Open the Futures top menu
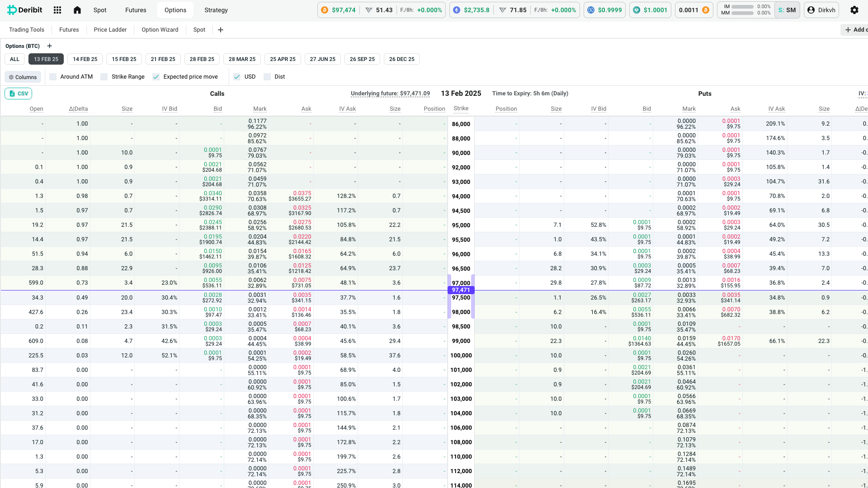The image size is (868, 488). [x=136, y=10]
